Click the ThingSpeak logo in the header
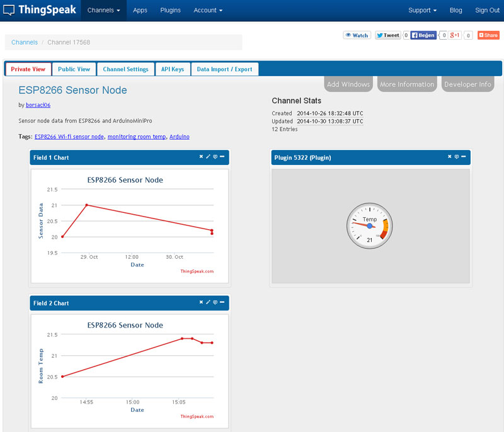The height and width of the screenshot is (432, 504). point(40,10)
